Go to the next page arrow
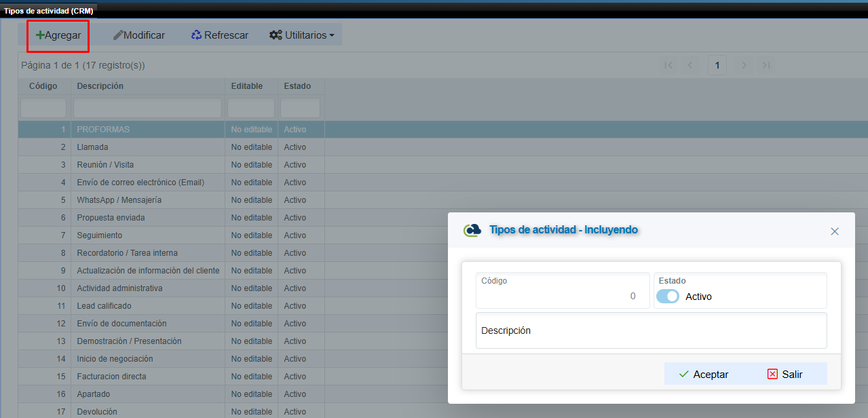This screenshot has height=418, width=868. click(x=744, y=65)
